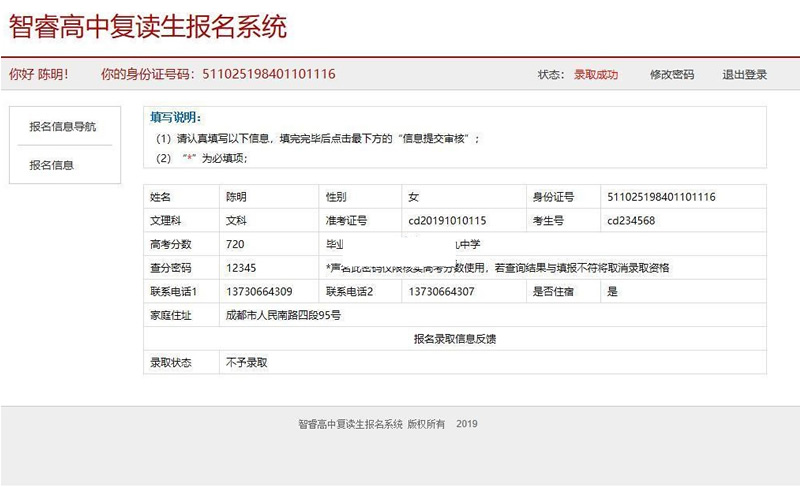Click the 报名录取信息反馈 section header
Viewport: 800px width, 487px height.
click(455, 339)
